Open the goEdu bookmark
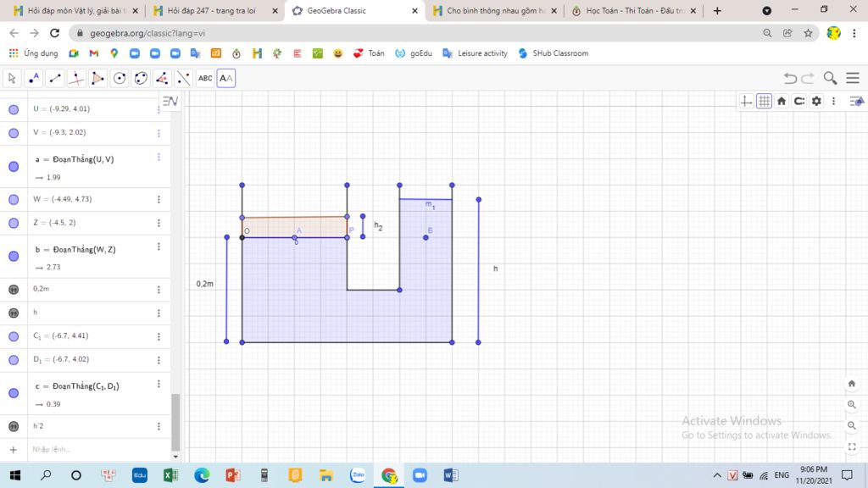 click(414, 53)
